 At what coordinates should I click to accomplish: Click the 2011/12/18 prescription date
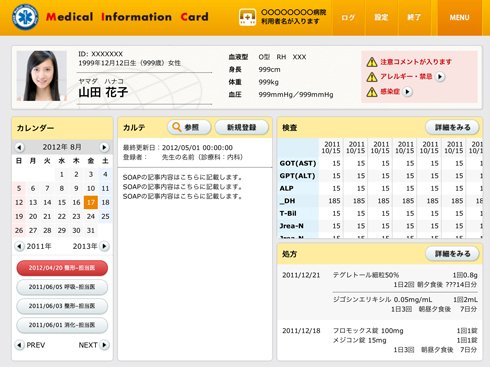tap(301, 331)
